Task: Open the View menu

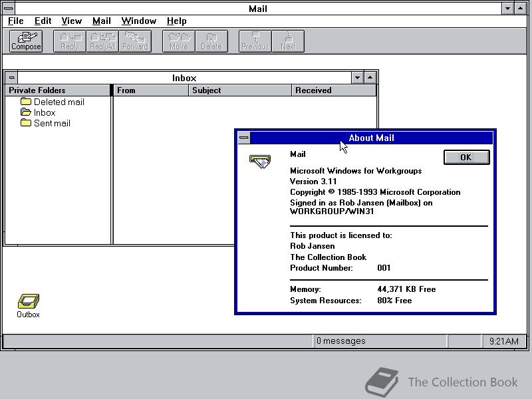Action: pos(72,21)
